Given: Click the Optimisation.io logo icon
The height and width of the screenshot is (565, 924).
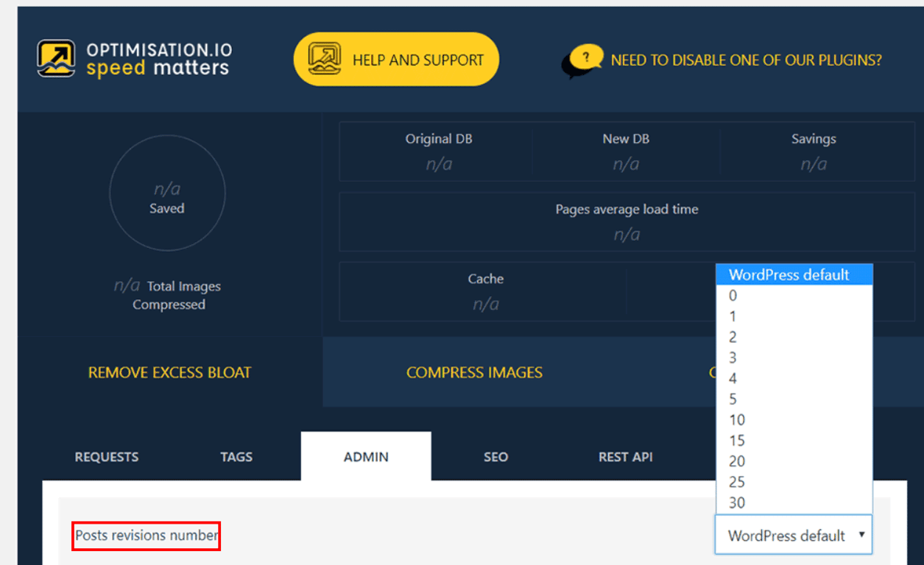Looking at the screenshot, I should tap(54, 57).
